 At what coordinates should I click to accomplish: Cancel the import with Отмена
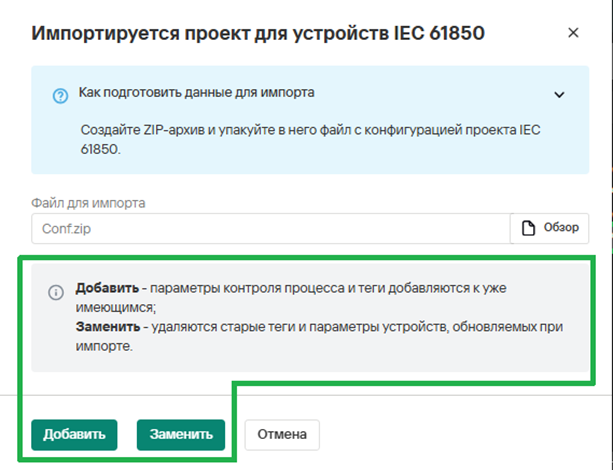[282, 435]
